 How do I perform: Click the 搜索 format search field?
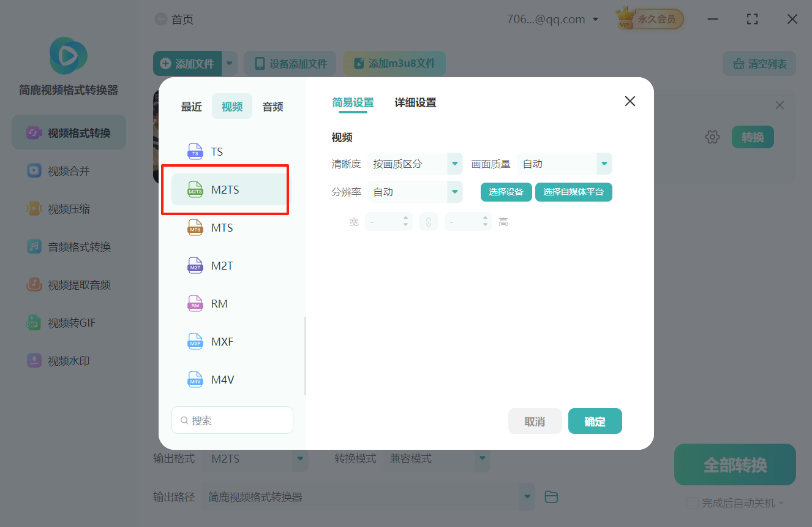[x=232, y=420]
